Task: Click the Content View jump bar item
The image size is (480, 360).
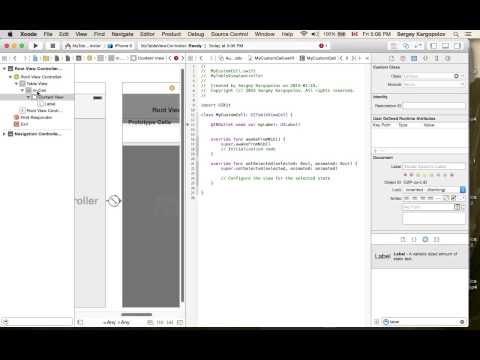Action: click(x=148, y=58)
